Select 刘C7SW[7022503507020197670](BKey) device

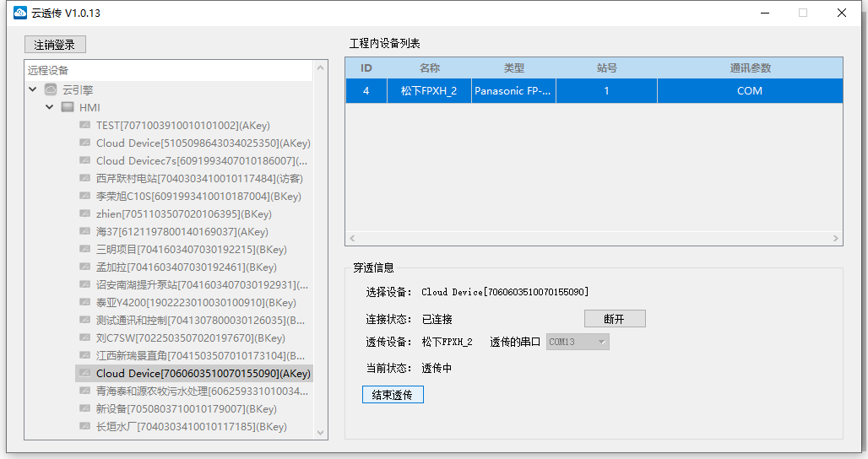(191, 337)
